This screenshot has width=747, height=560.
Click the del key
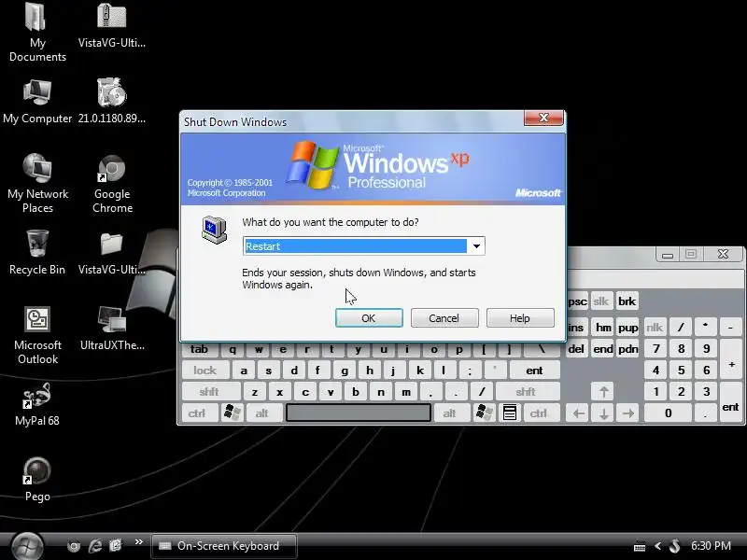[x=576, y=349]
